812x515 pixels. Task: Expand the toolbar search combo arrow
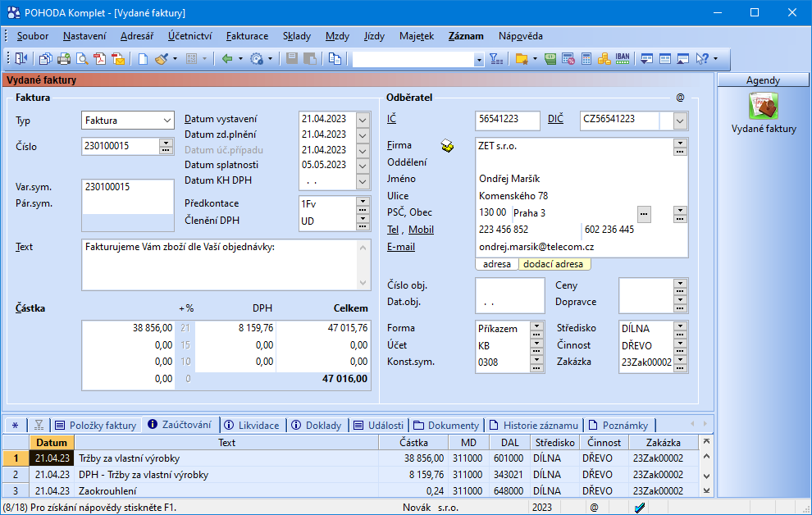(x=478, y=60)
